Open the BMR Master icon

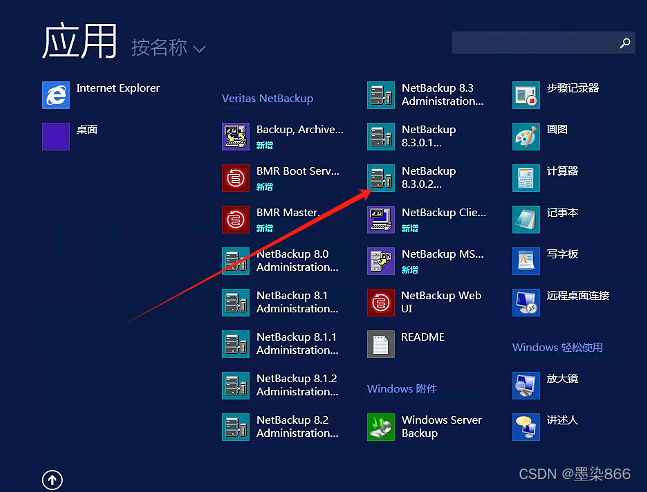coord(236,220)
